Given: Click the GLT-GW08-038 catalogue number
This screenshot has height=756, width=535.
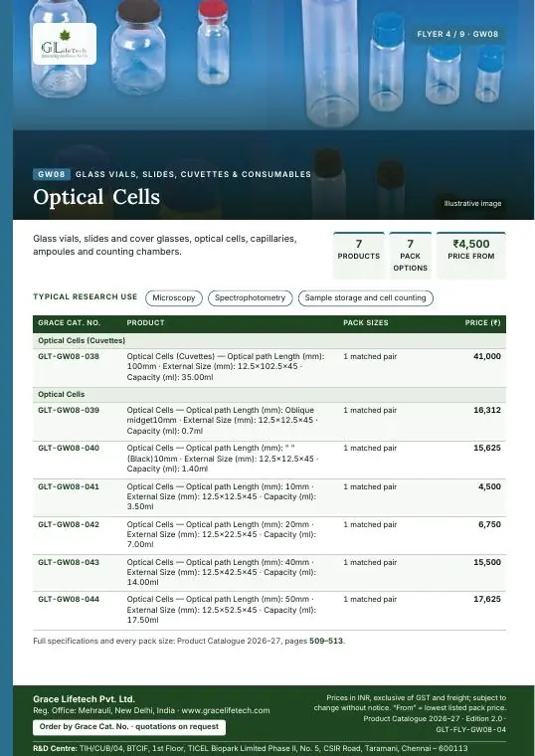Looking at the screenshot, I should (69, 356).
